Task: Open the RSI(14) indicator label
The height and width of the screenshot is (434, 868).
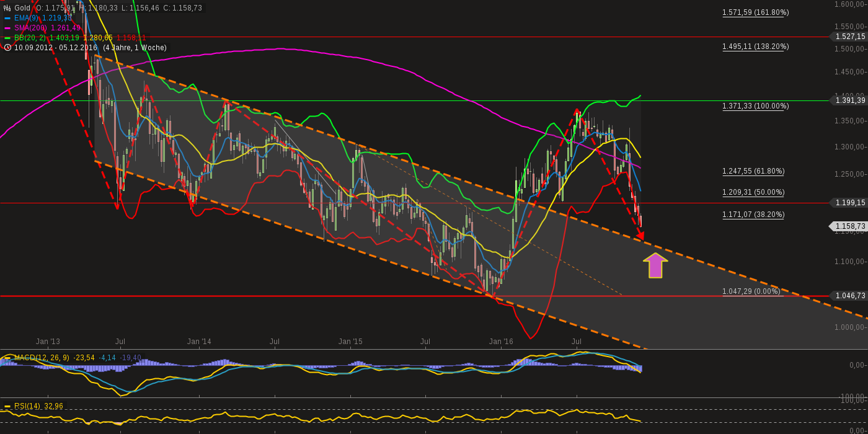Action: pos(28,406)
